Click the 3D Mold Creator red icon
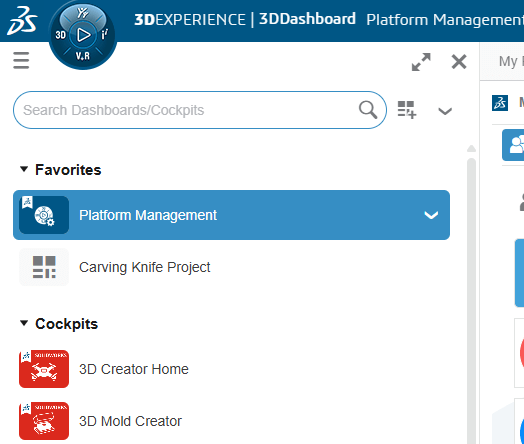This screenshot has height=444, width=524. click(x=44, y=421)
